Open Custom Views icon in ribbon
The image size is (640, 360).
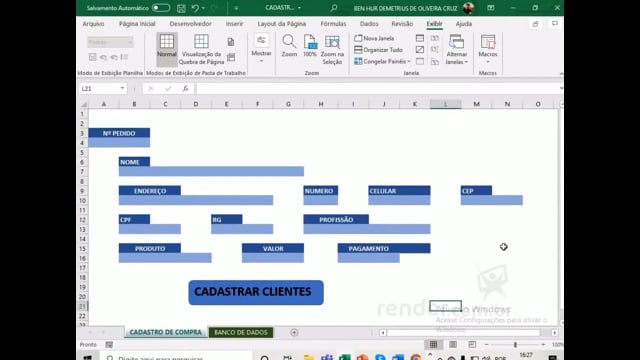click(x=231, y=58)
